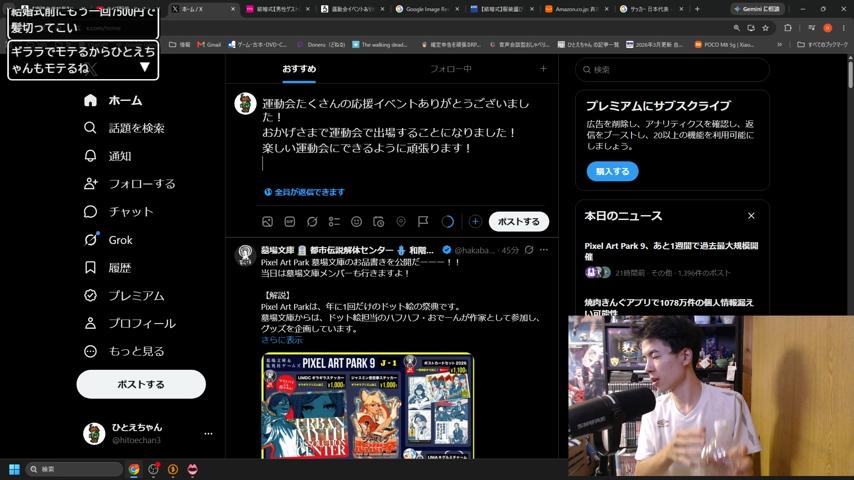854x480 pixels.
Task: Click Grok explain icon on 墓場文庫 tweet
Action: click(529, 250)
